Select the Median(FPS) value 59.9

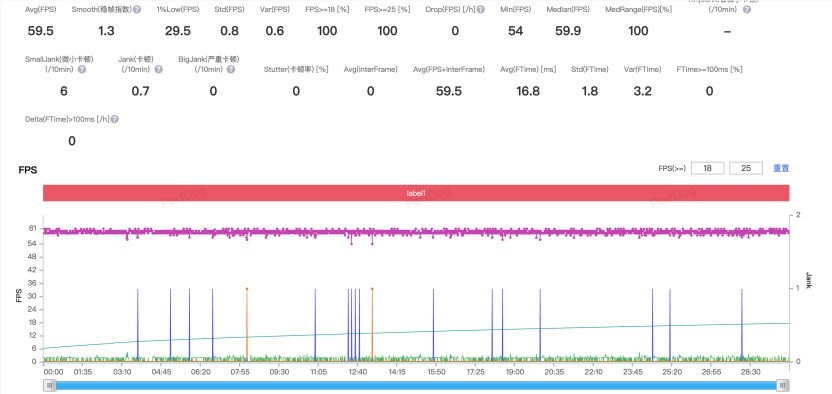click(x=568, y=31)
